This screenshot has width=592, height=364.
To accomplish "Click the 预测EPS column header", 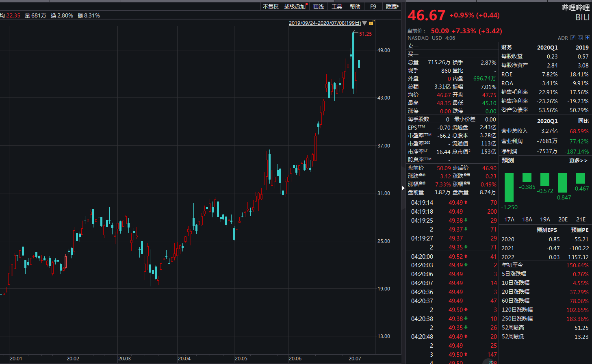I will [547, 230].
